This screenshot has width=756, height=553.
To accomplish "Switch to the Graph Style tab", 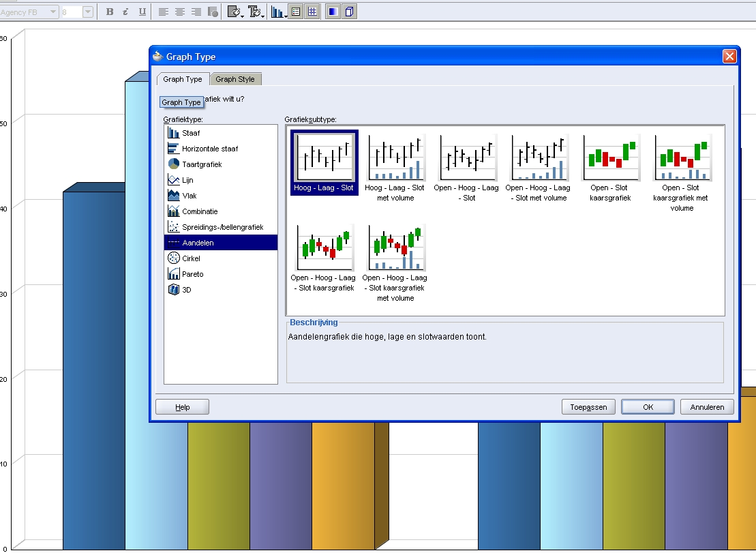I will [235, 79].
